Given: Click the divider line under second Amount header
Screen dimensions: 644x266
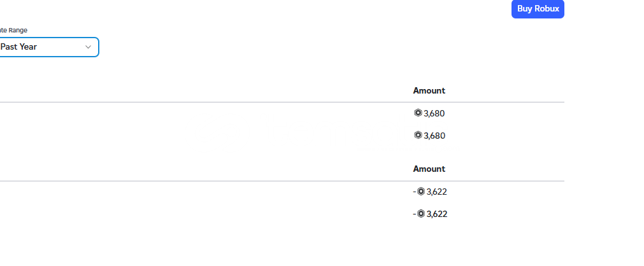Looking at the screenshot, I should (282, 181).
